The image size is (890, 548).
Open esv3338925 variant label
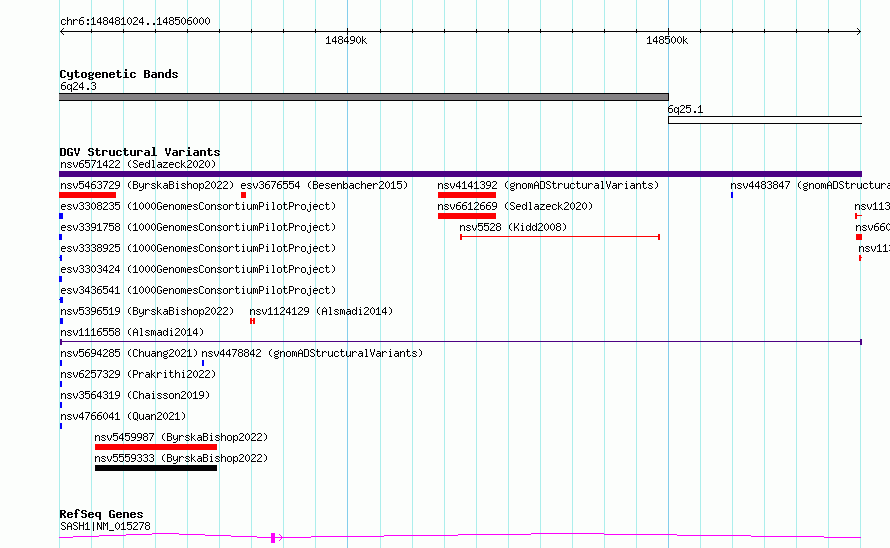click(198, 248)
